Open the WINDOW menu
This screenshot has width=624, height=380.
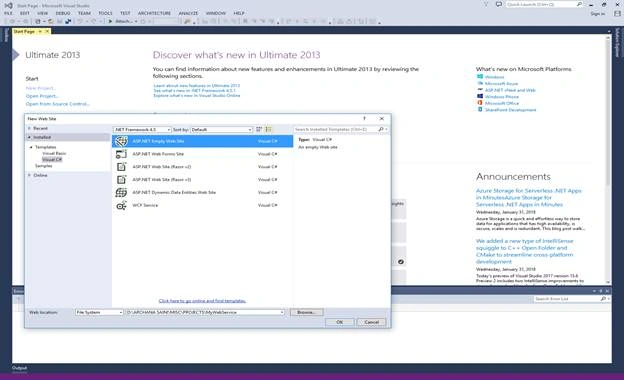[216, 13]
